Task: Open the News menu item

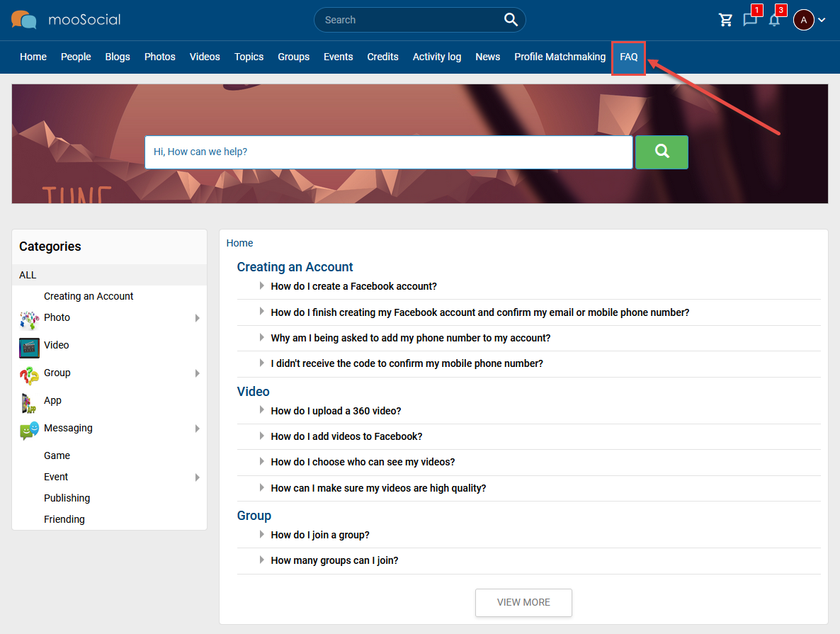Action: point(487,57)
